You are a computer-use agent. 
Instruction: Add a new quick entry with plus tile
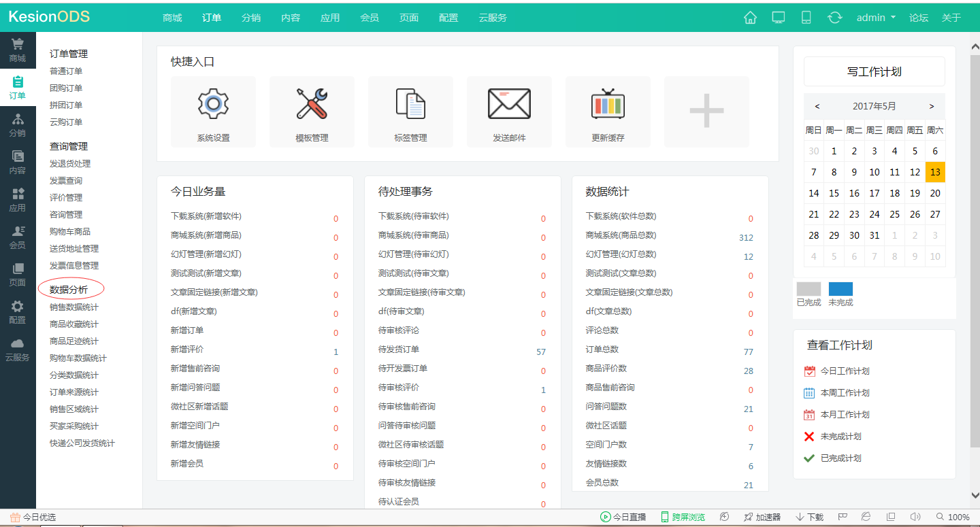click(x=706, y=112)
